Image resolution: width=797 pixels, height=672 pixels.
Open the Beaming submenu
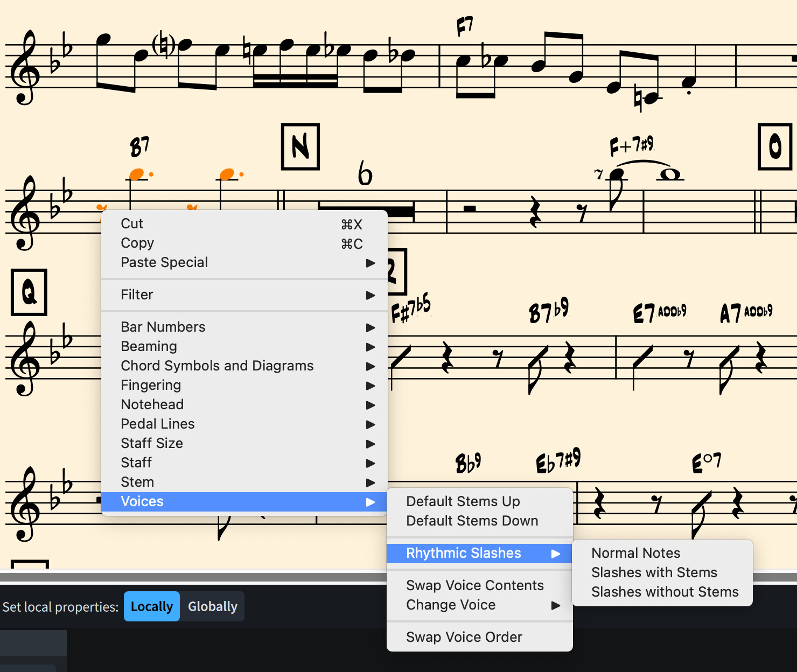149,346
